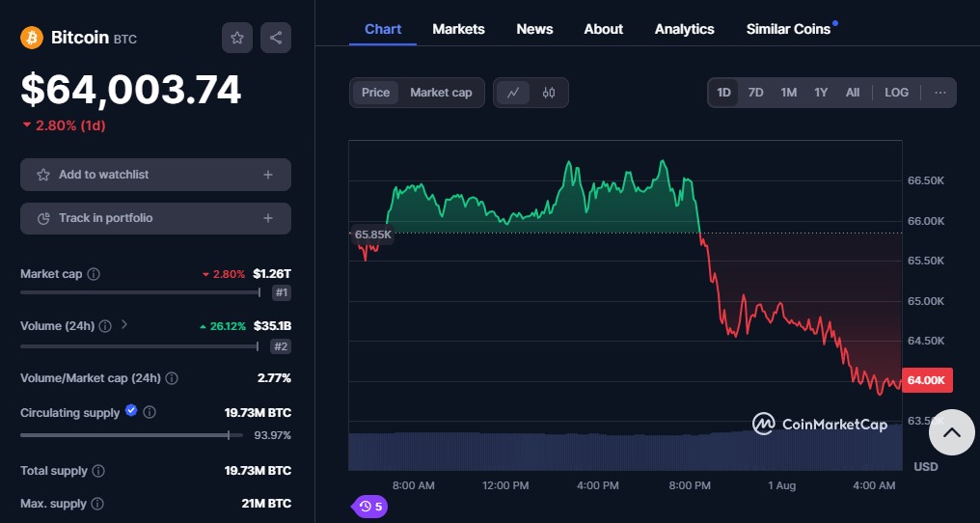Open the Chart tab
Screen dimensions: 980x523
[383, 29]
